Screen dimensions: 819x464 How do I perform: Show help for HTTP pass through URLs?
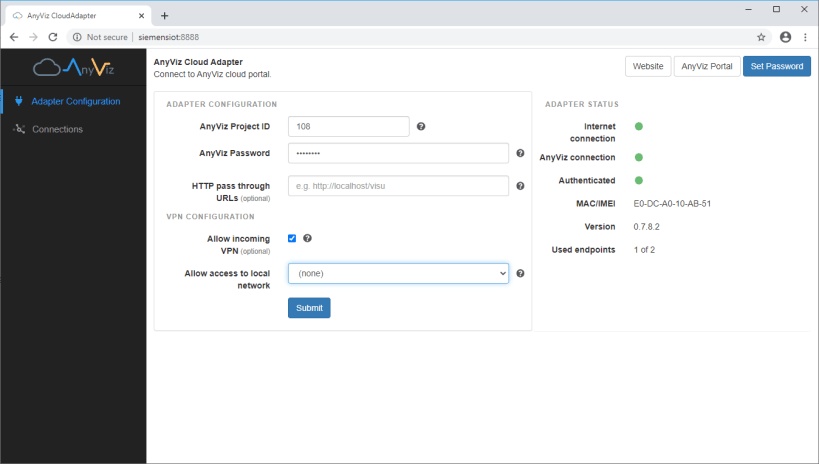520,186
